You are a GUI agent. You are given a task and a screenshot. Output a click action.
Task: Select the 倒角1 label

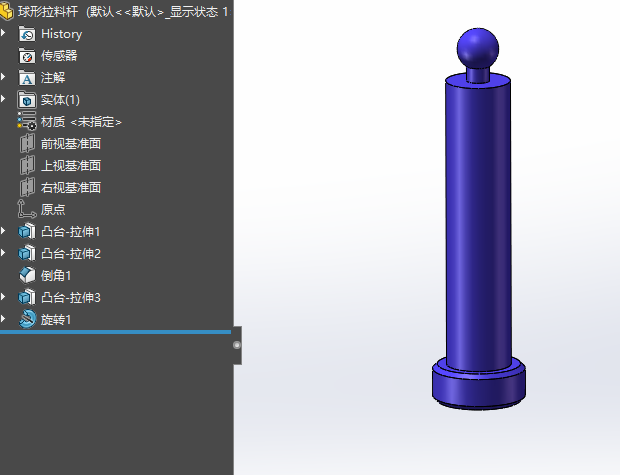pyautogui.click(x=56, y=276)
